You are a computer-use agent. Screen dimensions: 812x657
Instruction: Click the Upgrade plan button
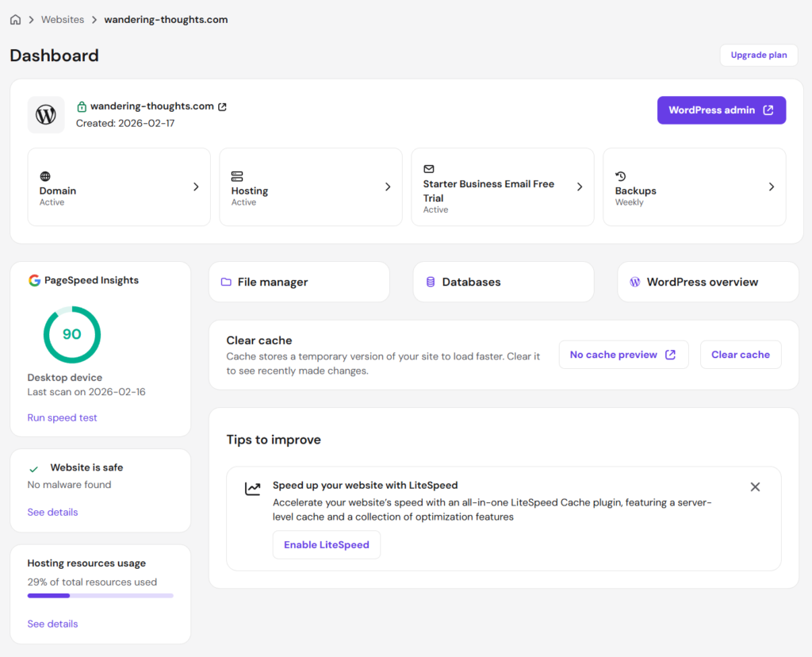click(x=759, y=55)
